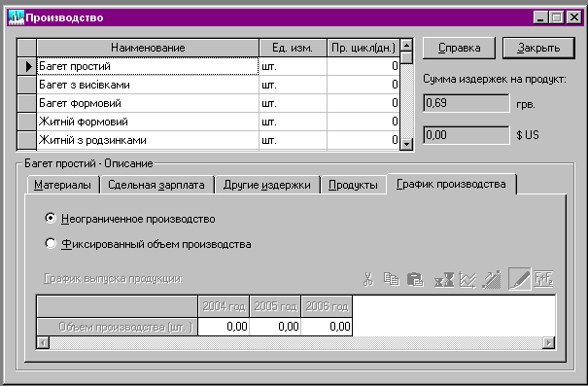Open the Сдельная зарплата tab
Image resolution: width=588 pixels, height=386 pixels.
(156, 185)
